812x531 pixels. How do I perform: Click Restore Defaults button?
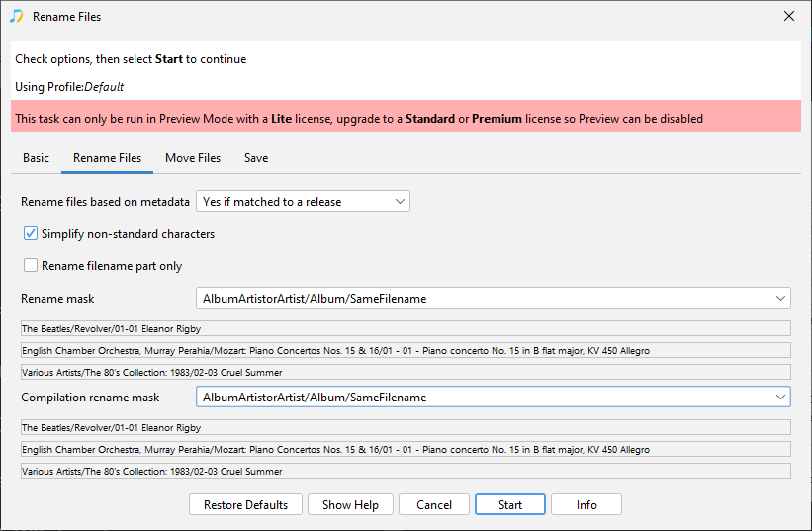(x=245, y=504)
